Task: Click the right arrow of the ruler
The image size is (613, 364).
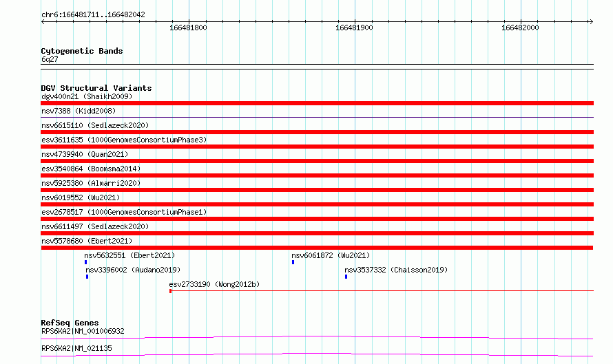Action: [591, 21]
